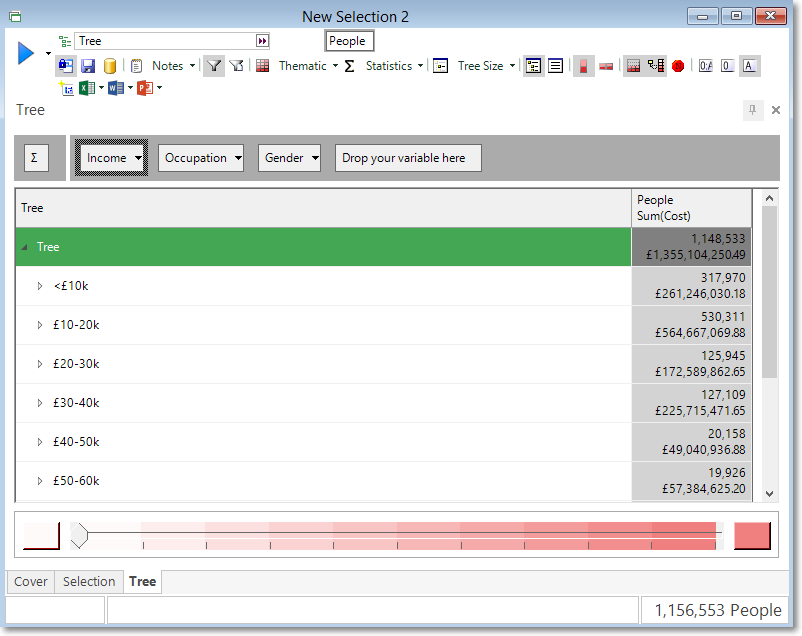Click the People Sum(Cost) column header

(692, 208)
